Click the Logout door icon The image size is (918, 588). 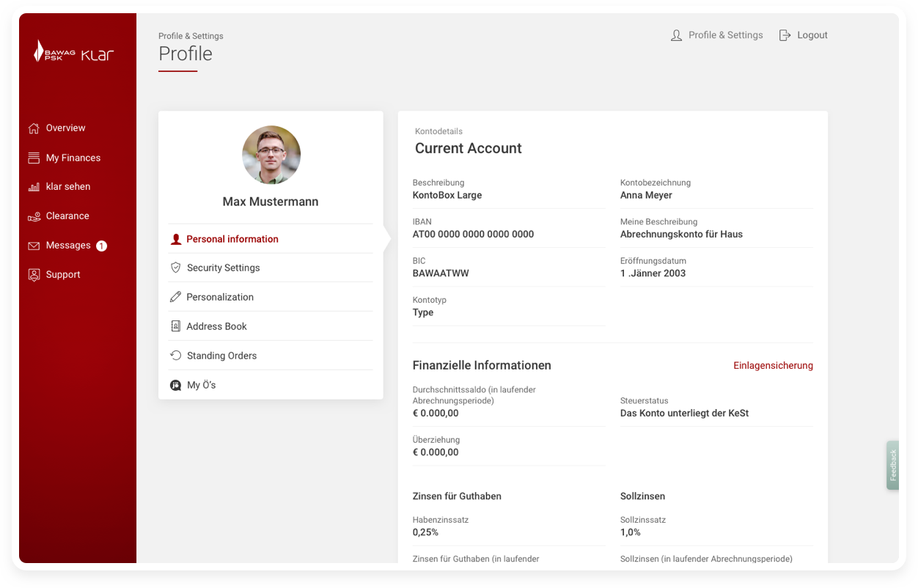[x=785, y=35]
